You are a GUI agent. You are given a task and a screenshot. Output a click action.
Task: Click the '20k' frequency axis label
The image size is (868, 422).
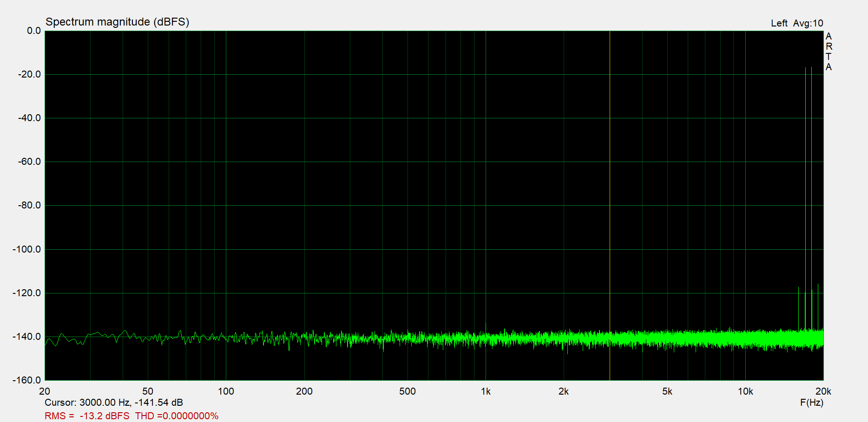point(823,391)
